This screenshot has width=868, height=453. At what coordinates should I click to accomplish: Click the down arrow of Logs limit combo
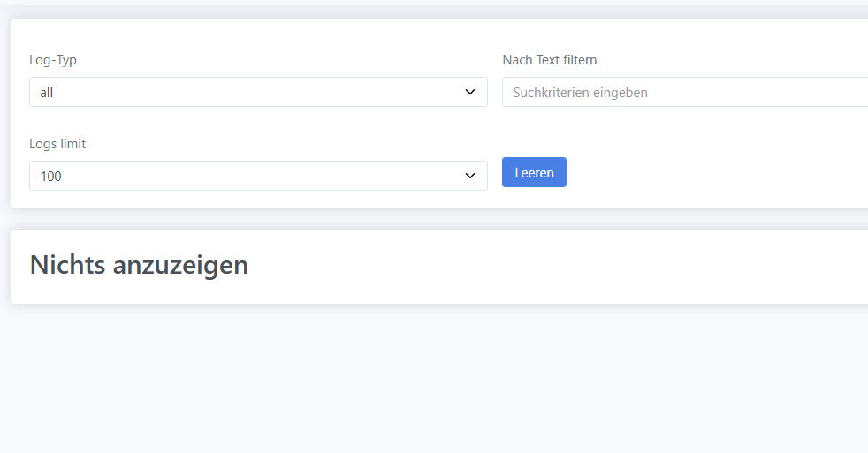pos(470,176)
